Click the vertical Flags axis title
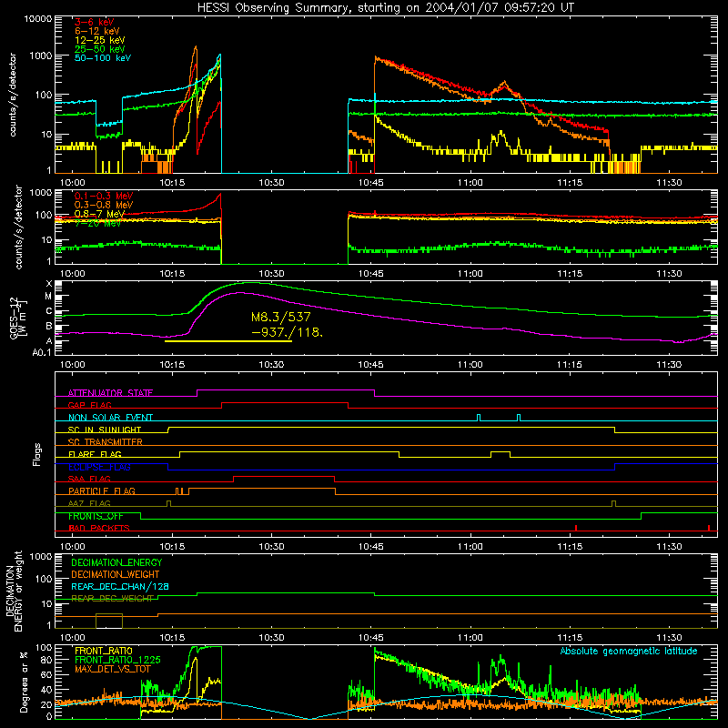The width and height of the screenshot is (728, 728). tap(37, 454)
